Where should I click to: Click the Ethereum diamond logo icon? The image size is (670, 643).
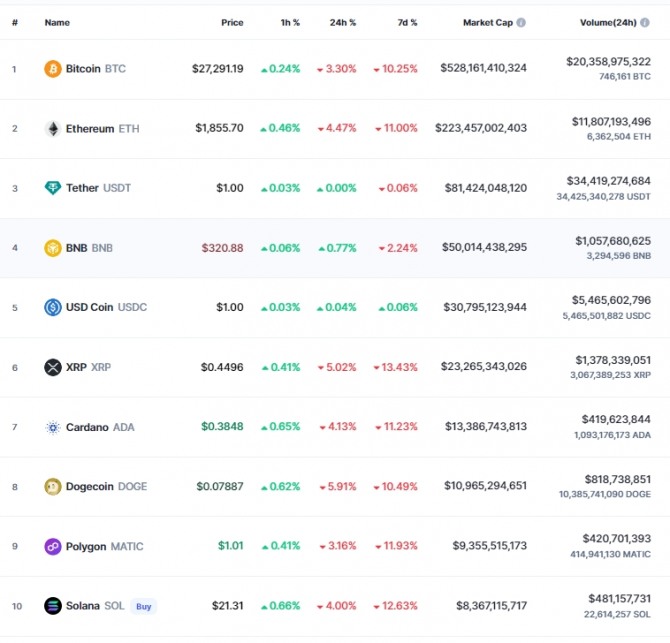pos(53,129)
